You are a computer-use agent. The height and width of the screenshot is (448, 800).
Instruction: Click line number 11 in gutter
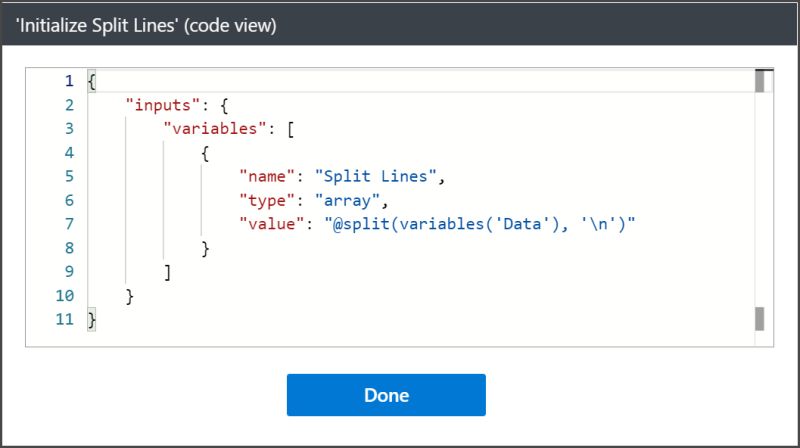(x=65, y=319)
